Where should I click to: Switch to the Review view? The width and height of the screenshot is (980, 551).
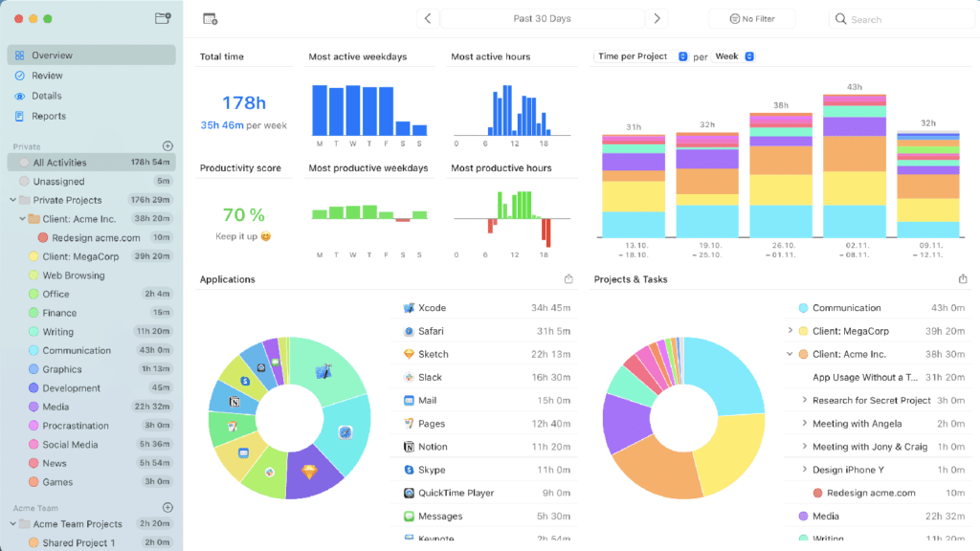tap(47, 76)
